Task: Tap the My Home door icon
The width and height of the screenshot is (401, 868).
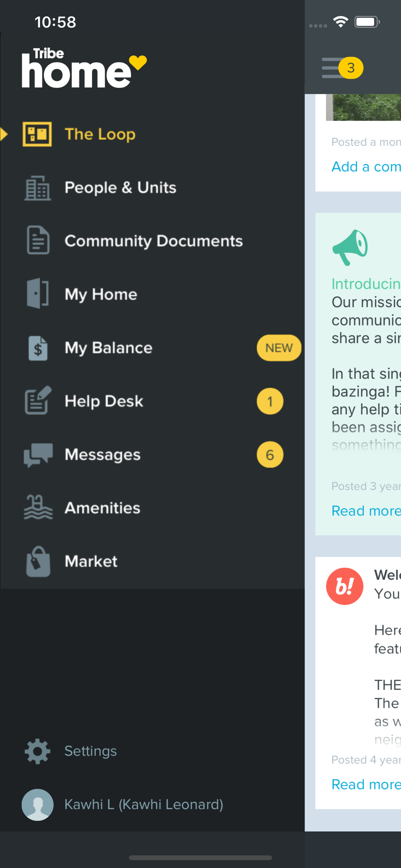Action: tap(37, 294)
